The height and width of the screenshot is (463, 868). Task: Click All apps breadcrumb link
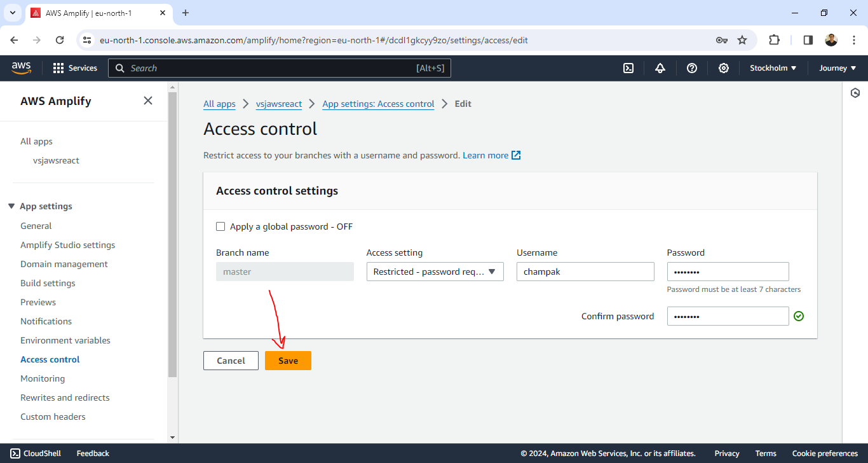click(x=219, y=104)
